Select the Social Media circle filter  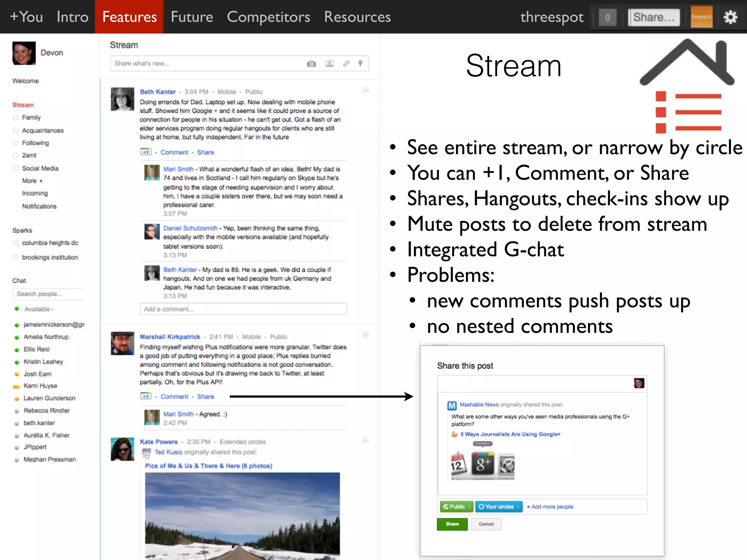35,168
